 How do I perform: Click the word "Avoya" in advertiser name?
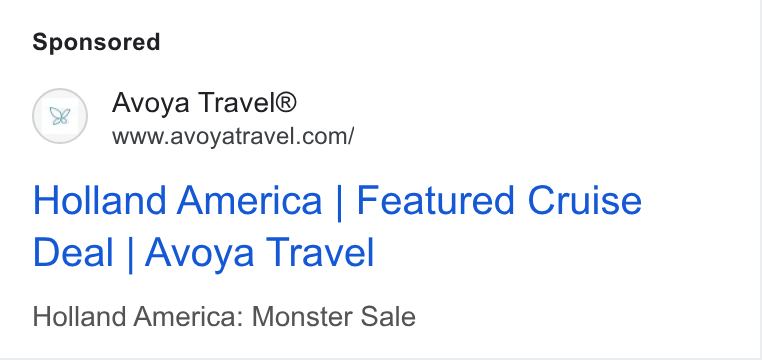click(x=151, y=103)
